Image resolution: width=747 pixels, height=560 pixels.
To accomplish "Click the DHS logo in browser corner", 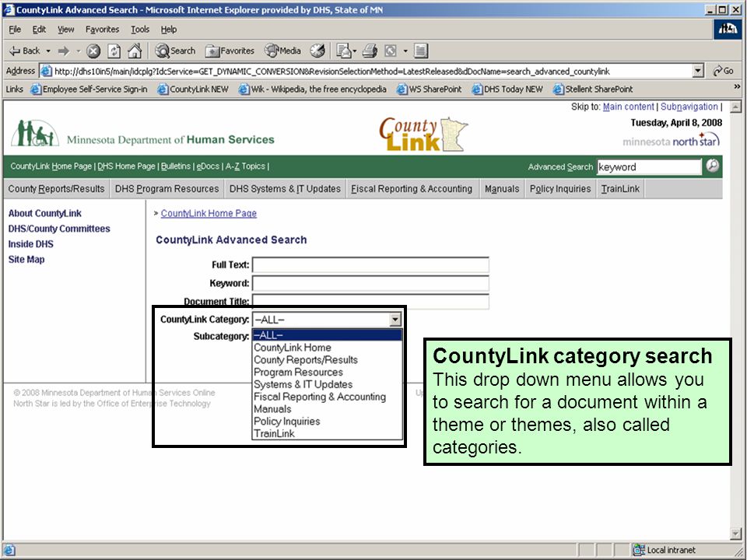I will click(728, 30).
